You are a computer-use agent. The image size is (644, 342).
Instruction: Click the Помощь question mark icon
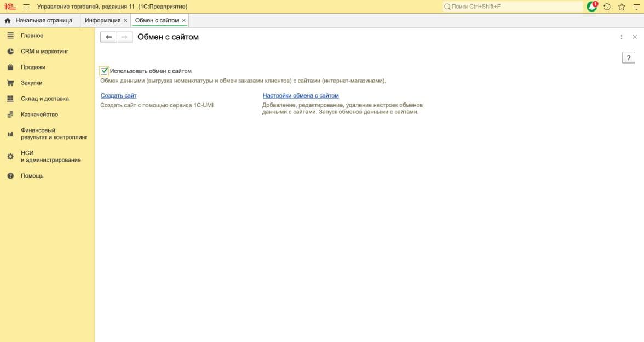click(x=11, y=175)
